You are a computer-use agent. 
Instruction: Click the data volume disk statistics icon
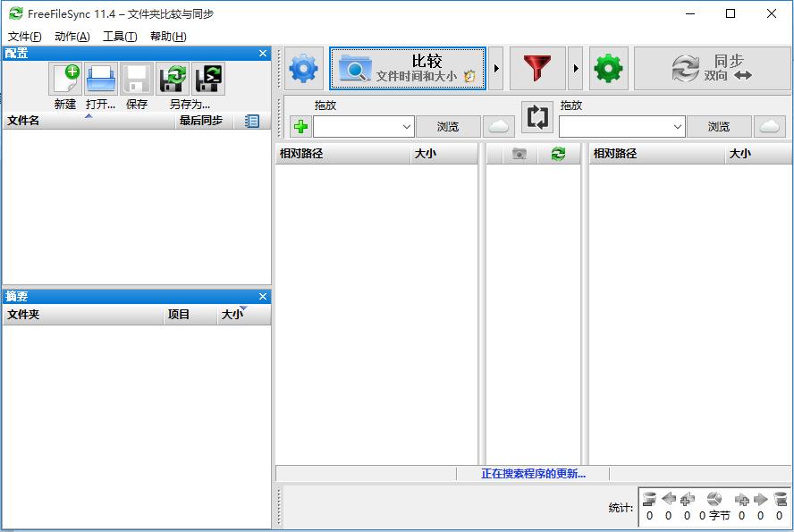(x=714, y=500)
